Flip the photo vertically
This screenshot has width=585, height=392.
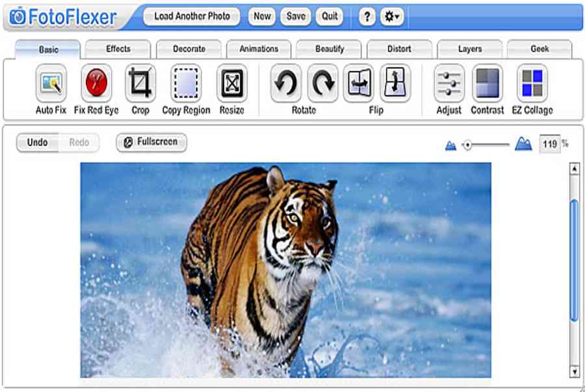click(395, 83)
